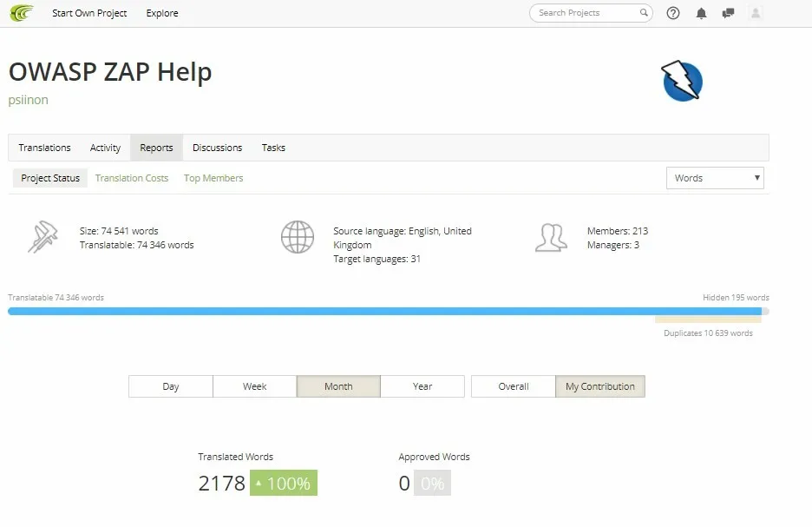This screenshot has height=527, width=812.
Task: Click 'Translatable: 74 346 words' under Size
Action: tap(137, 245)
